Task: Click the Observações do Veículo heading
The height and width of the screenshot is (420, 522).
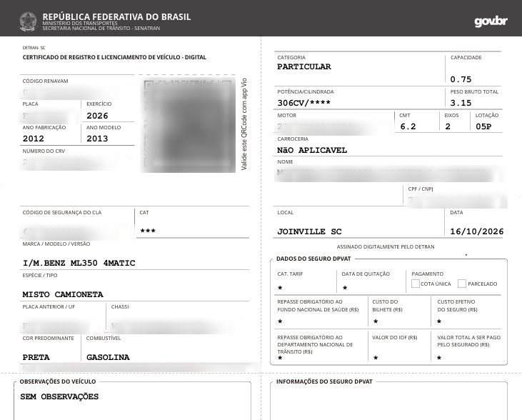Action: 58,381
